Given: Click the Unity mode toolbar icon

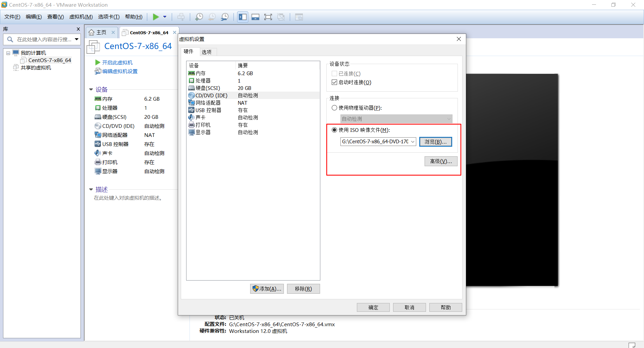Looking at the screenshot, I should [x=281, y=17].
